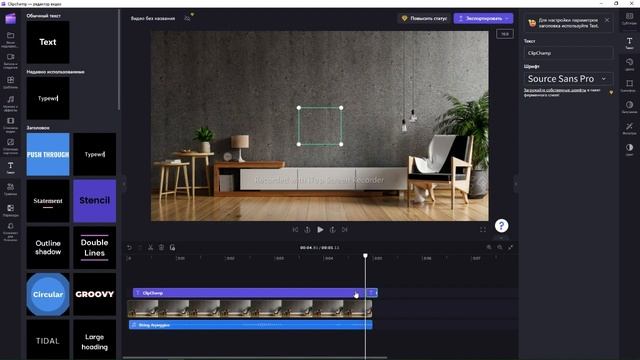The height and width of the screenshot is (360, 640).
Task: Open the Colors tab in right sidebar
Action: (x=629, y=64)
